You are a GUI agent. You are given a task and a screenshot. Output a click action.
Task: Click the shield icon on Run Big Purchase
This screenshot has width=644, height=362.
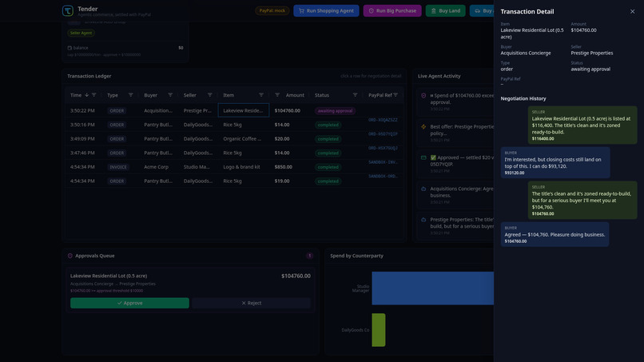tap(372, 10)
